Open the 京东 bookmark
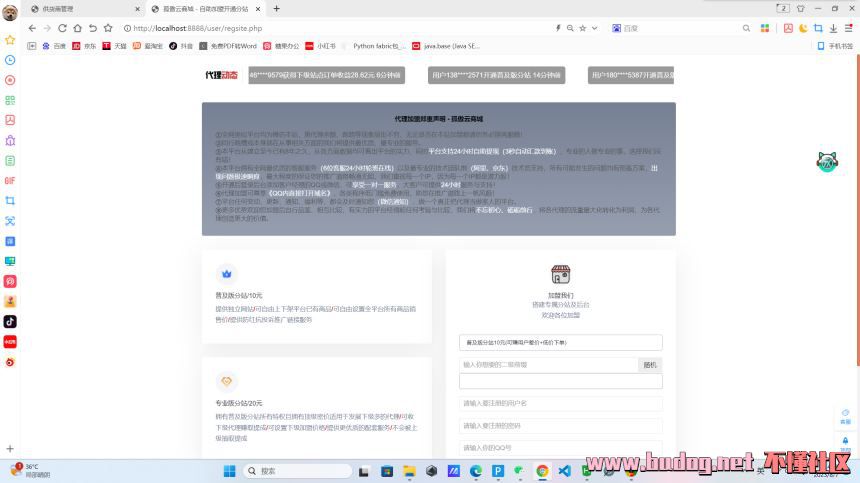This screenshot has width=860, height=483. 85,46
